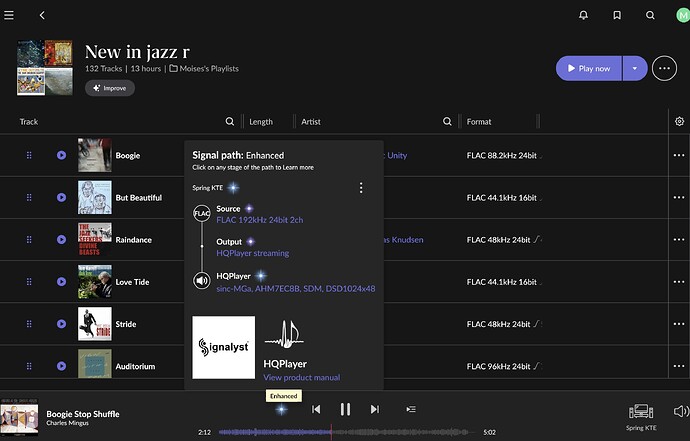The height and width of the screenshot is (441, 690).
Task: Open more options for But Beautiful row
Action: [x=679, y=198]
